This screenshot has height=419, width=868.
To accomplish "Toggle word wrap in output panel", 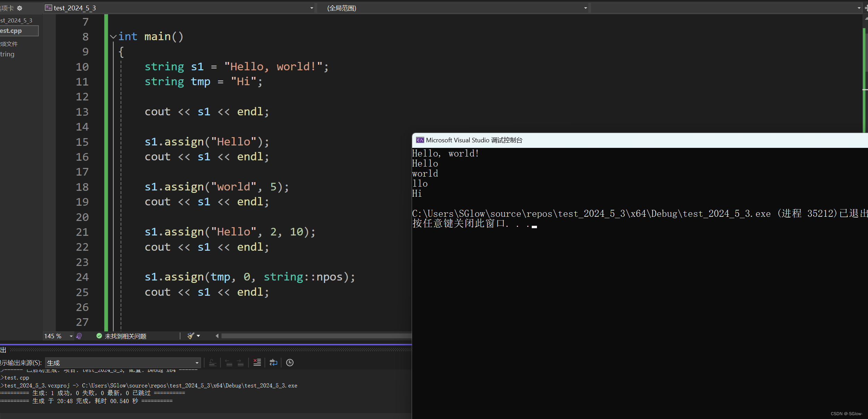I will 273,363.
